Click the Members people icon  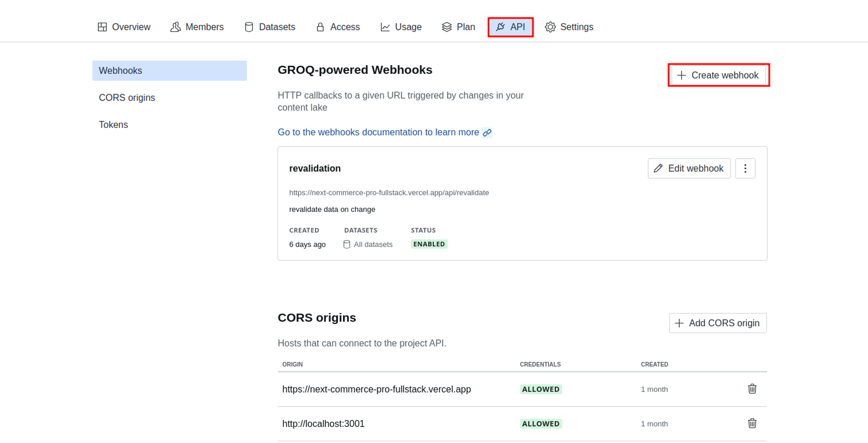point(175,27)
